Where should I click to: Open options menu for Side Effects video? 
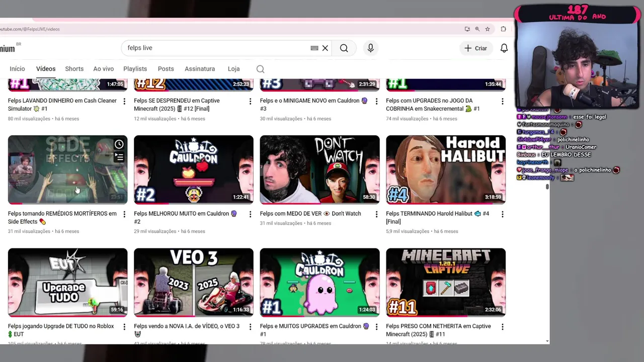(x=124, y=214)
